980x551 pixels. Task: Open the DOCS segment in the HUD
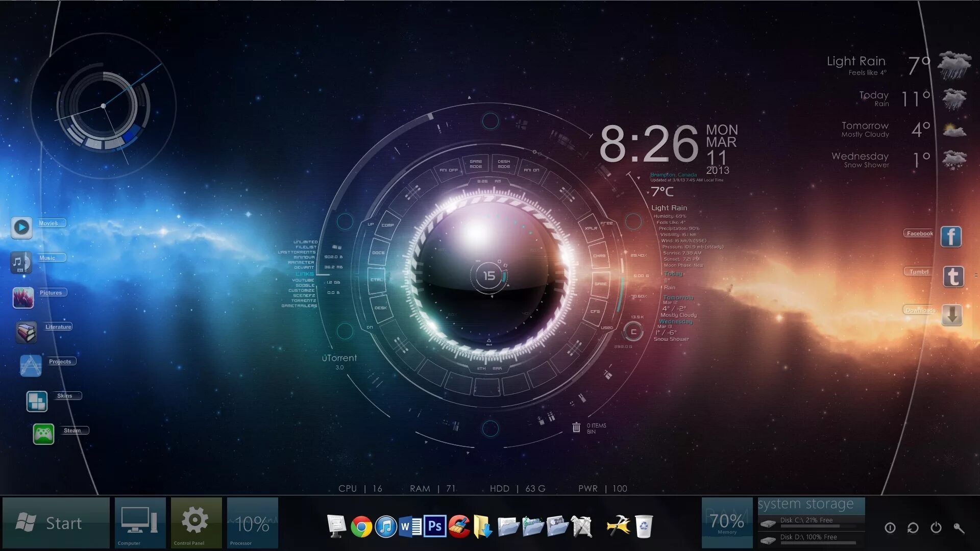click(x=378, y=253)
